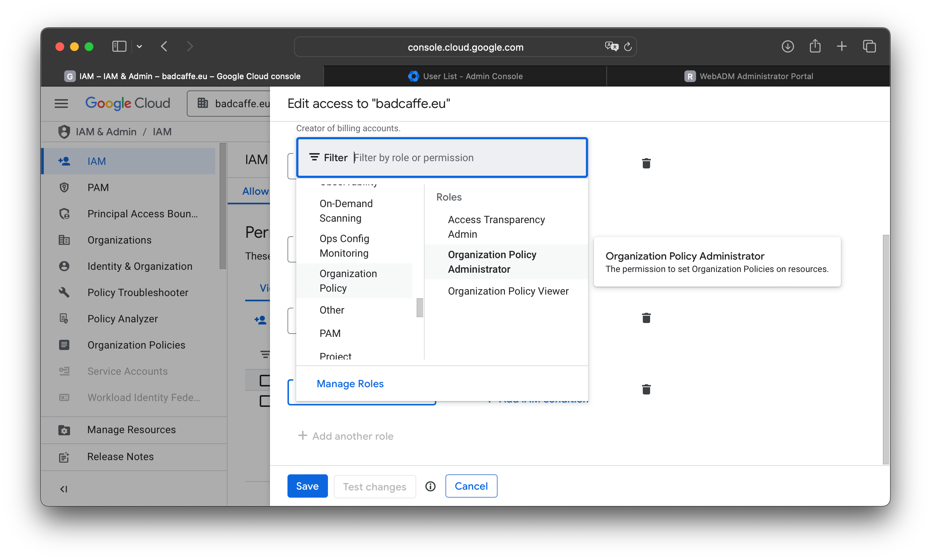Click the Cancel button

[471, 486]
